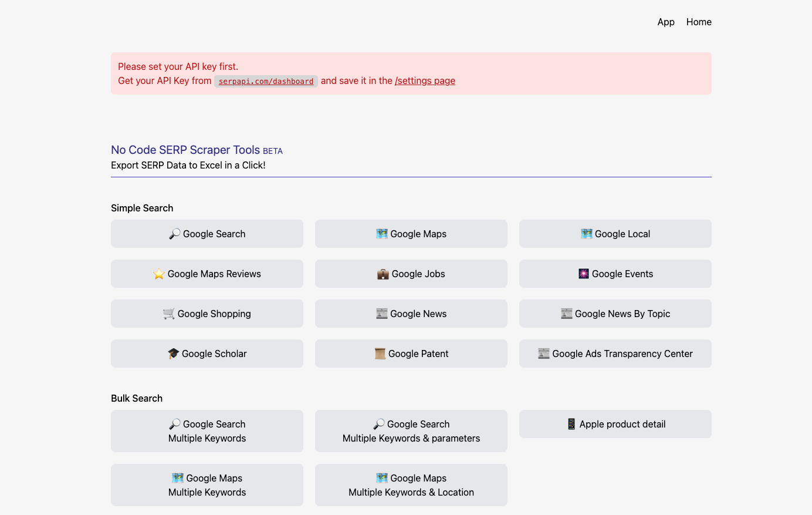Open bulk Google Search Multiple Keywords & parameters
Viewport: 812px width, 515px height.
(x=411, y=431)
